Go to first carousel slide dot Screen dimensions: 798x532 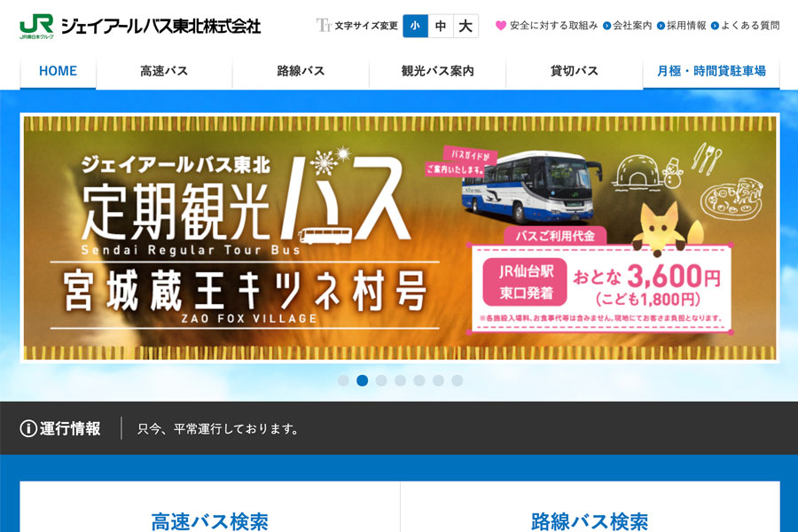coord(343,380)
